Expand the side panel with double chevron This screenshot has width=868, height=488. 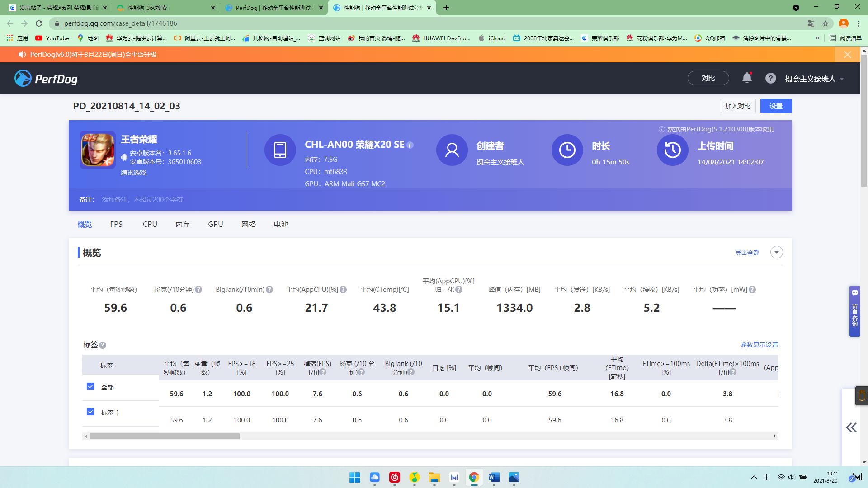[851, 427]
